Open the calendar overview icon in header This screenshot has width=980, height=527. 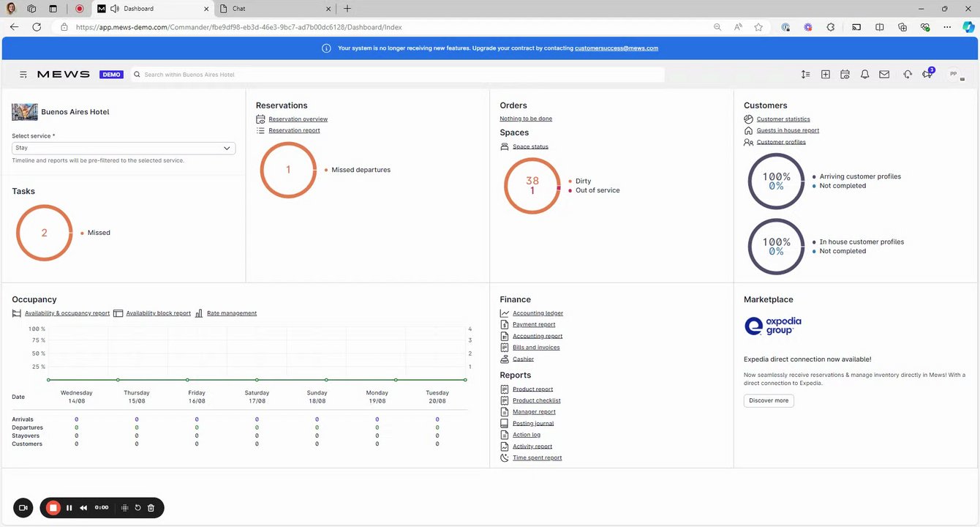[845, 75]
